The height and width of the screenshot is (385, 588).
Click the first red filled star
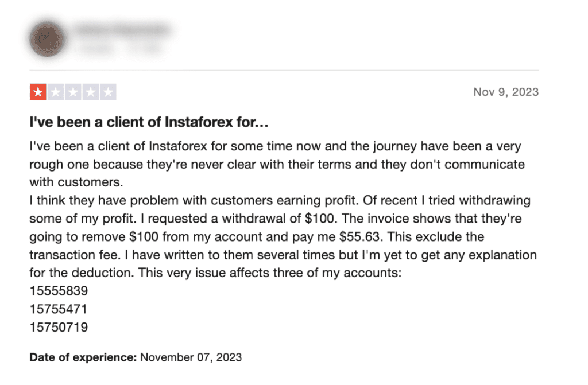(x=38, y=92)
